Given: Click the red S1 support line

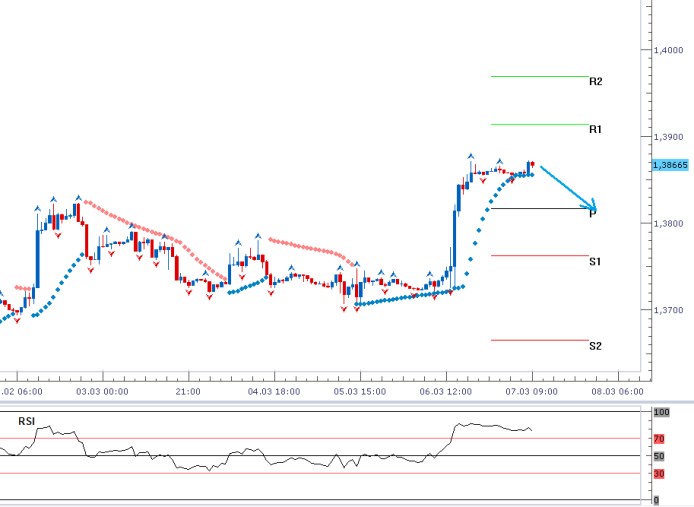Looking at the screenshot, I should tap(540, 255).
